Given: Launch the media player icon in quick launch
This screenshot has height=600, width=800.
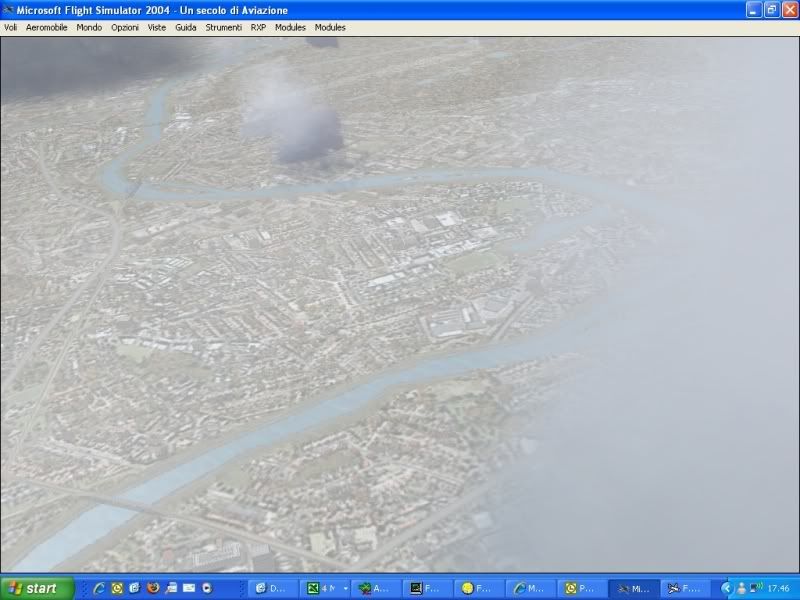Looking at the screenshot, I should (207, 588).
